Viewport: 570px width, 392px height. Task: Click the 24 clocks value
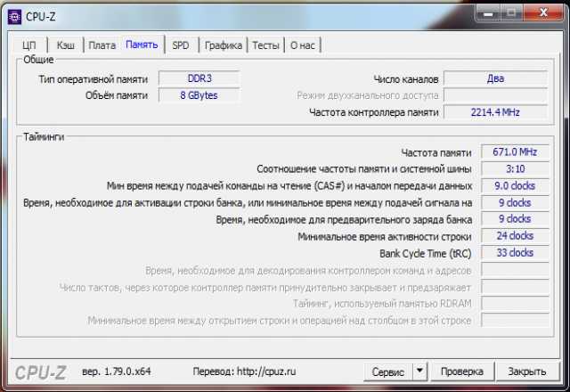click(x=515, y=235)
